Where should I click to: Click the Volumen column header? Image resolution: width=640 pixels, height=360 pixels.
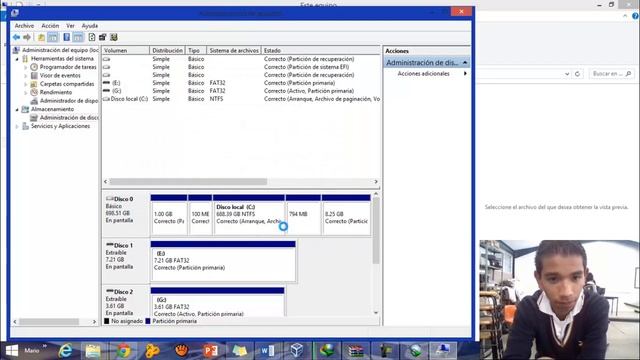point(126,51)
